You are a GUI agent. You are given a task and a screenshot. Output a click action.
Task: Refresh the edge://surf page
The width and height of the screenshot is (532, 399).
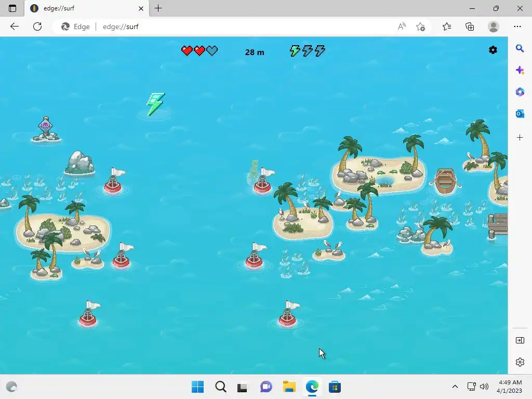[x=37, y=26]
